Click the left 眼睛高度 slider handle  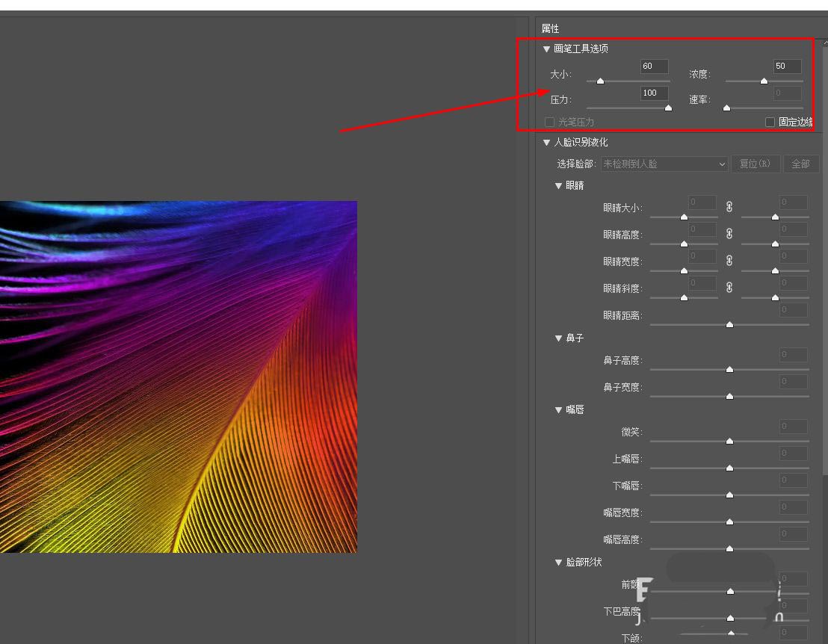coord(685,244)
